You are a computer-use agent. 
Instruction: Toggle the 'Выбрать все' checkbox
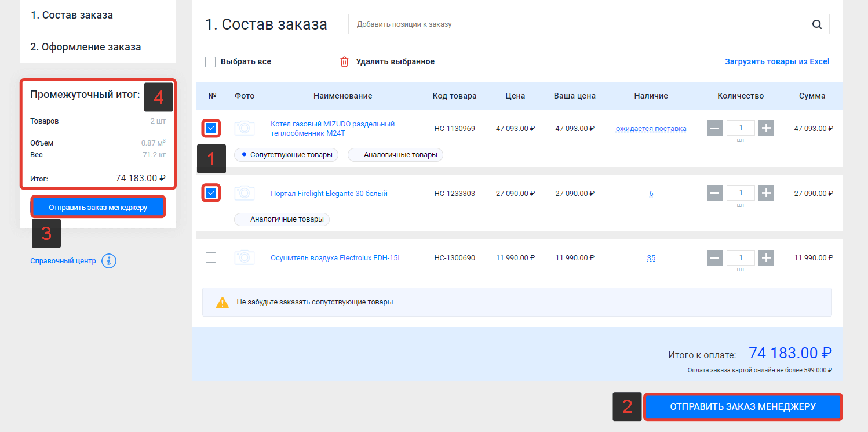coord(210,61)
